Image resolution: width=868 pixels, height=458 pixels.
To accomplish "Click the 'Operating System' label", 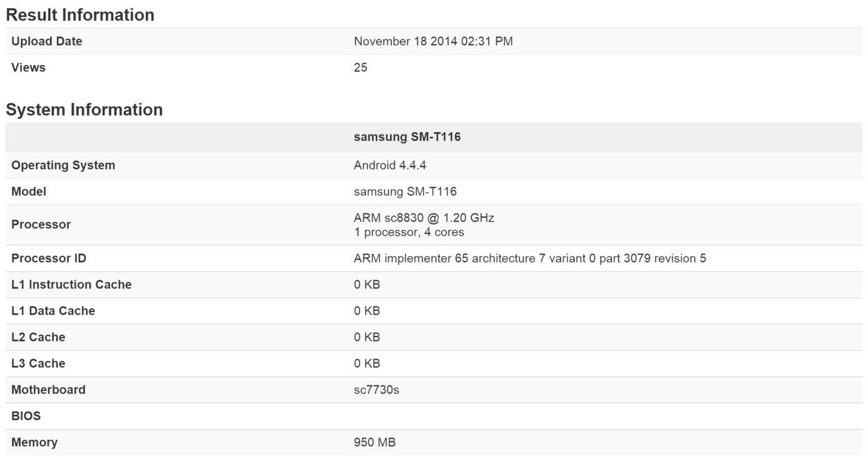I will pos(63,165).
